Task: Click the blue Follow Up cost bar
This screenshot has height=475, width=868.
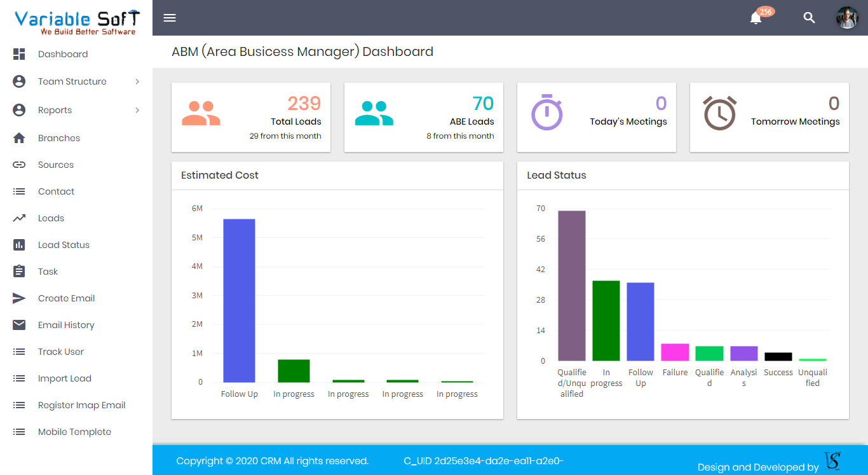Action: tap(239, 300)
